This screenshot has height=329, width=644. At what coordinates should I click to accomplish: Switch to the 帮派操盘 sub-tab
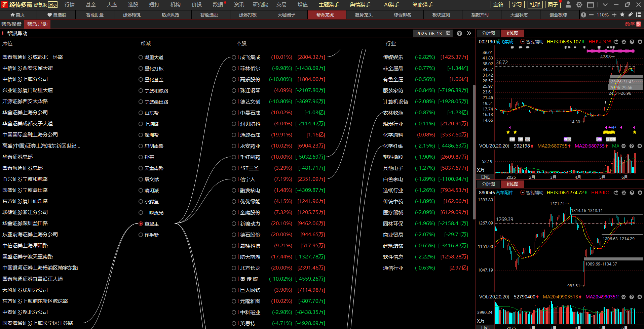(12, 24)
